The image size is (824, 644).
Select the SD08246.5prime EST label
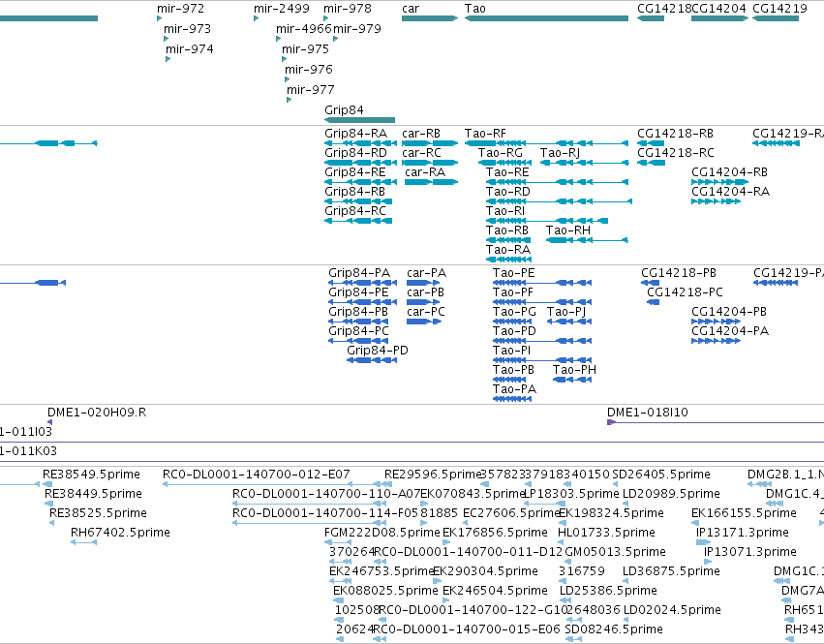(614, 629)
